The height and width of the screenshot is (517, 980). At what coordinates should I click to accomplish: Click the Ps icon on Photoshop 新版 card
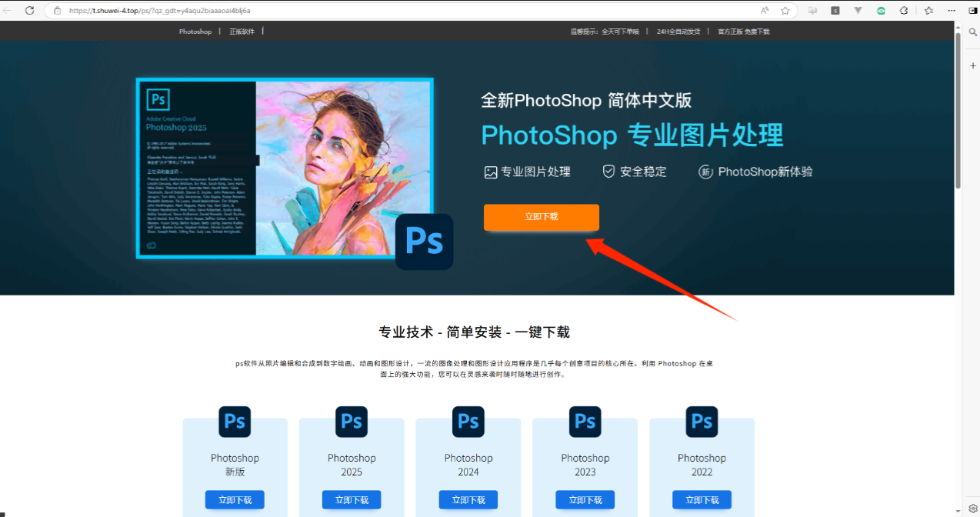235,422
